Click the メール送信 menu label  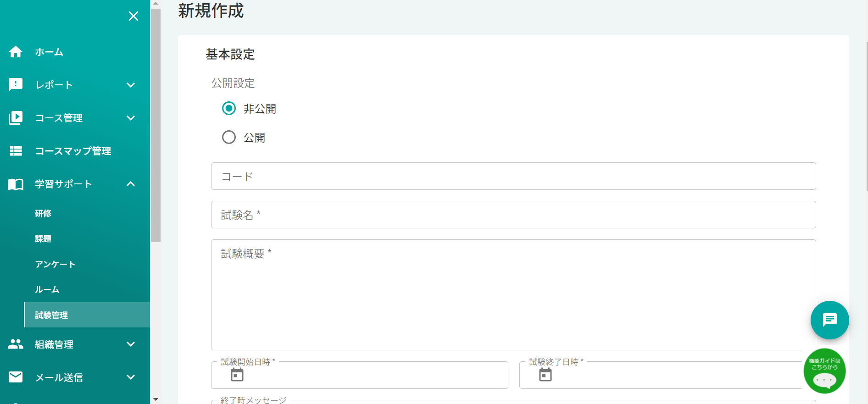(x=59, y=377)
